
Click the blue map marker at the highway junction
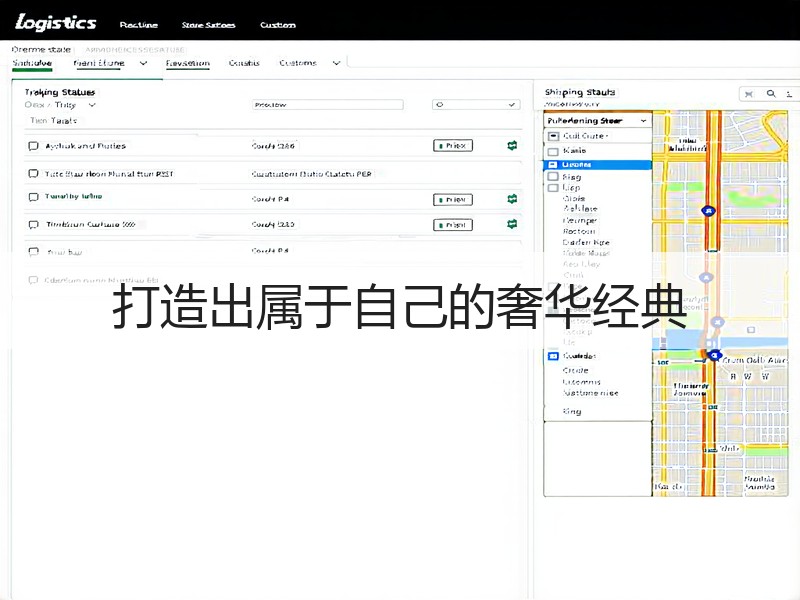(714, 355)
